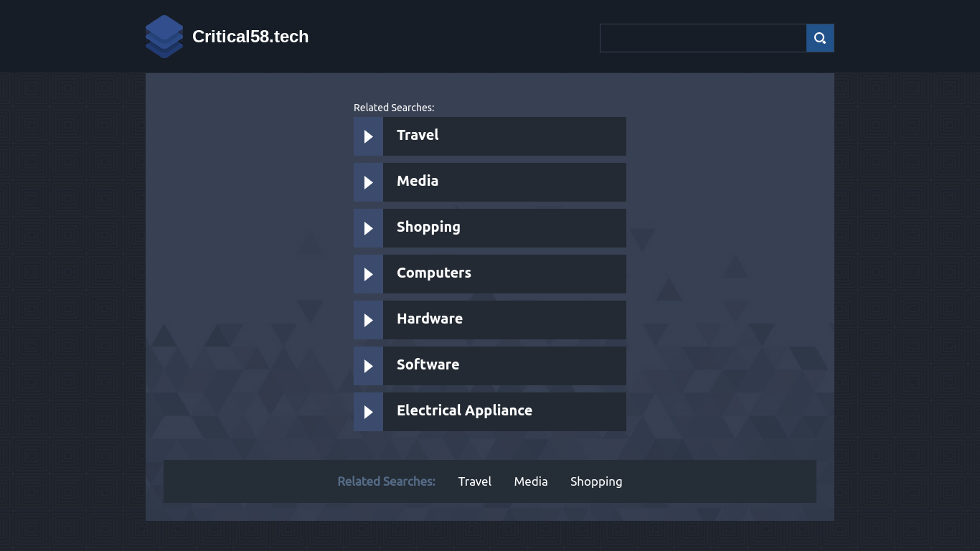Click the arrow icon beside Media
The width and height of the screenshot is (980, 551).
pos(368,182)
